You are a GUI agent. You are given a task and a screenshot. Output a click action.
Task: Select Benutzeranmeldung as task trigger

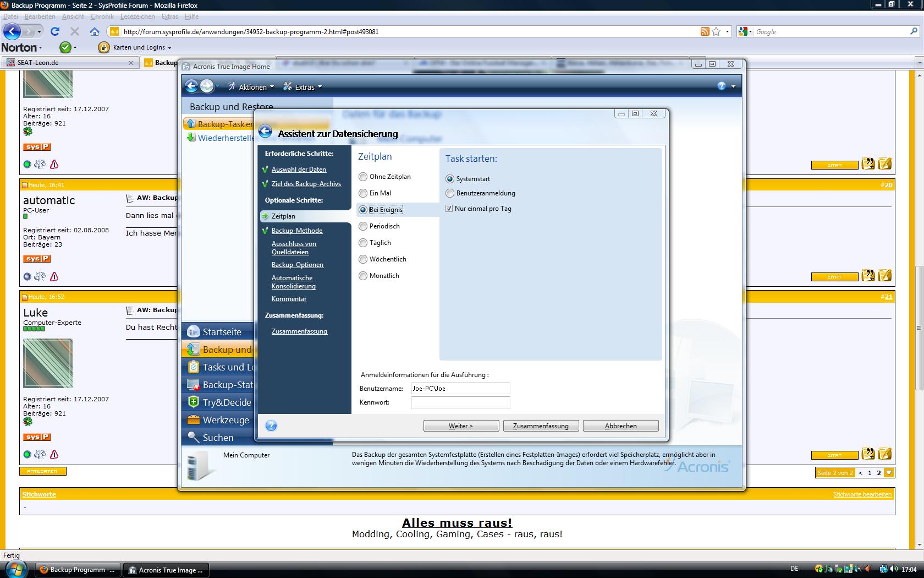click(x=450, y=193)
